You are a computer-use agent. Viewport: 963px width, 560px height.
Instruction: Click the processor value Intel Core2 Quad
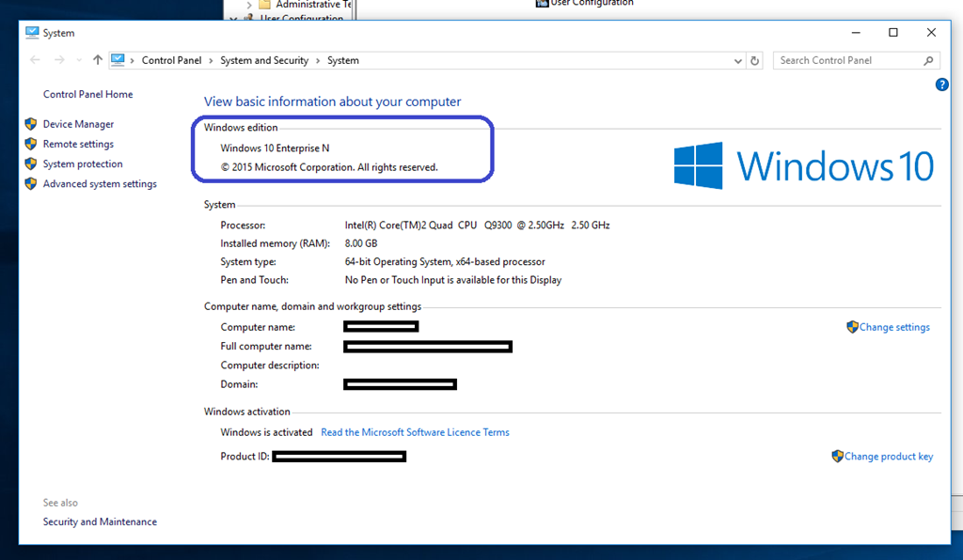pos(477,226)
